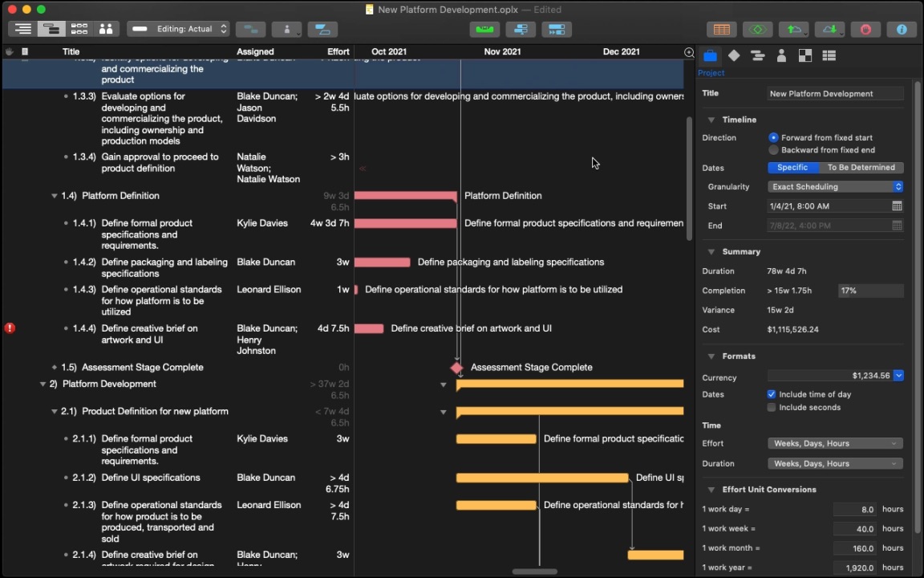Image resolution: width=924 pixels, height=578 pixels.
Task: Click the green Level resources button
Action: point(484,30)
